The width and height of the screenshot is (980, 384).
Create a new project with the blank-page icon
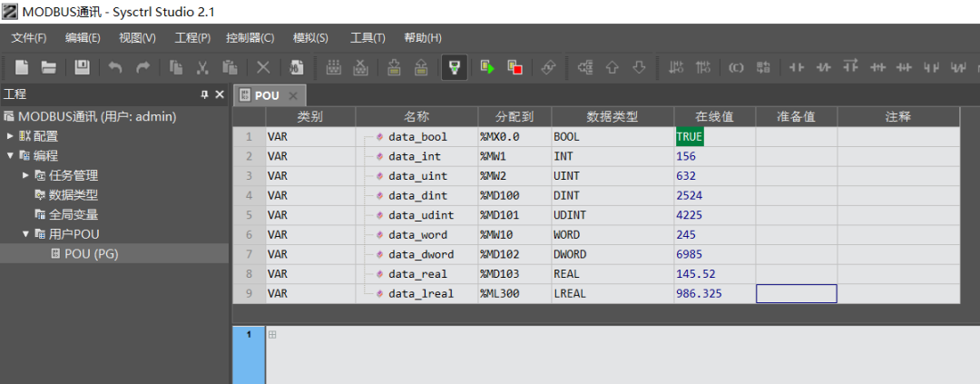pyautogui.click(x=23, y=67)
